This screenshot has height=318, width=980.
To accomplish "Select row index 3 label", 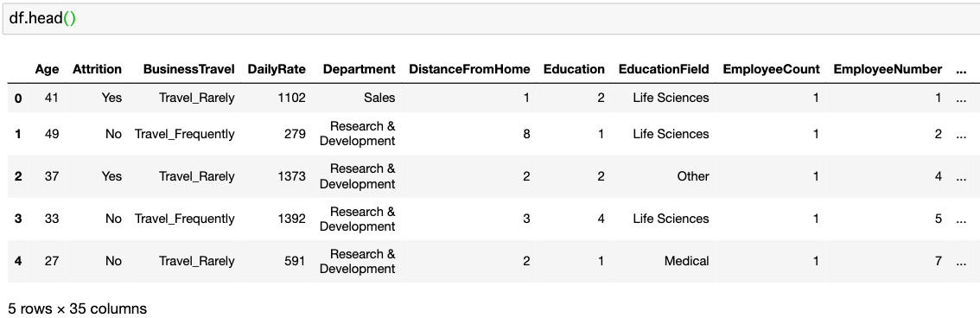I will click(x=18, y=219).
